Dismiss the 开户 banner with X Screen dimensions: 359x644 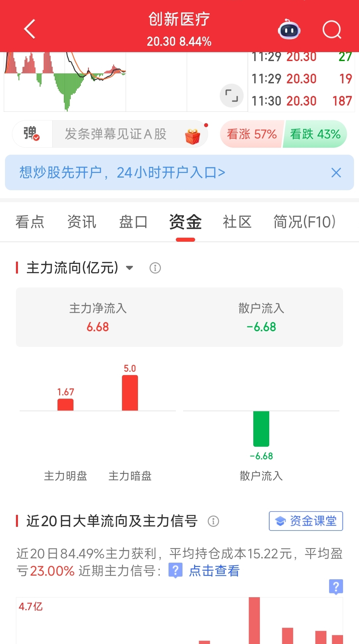click(336, 173)
